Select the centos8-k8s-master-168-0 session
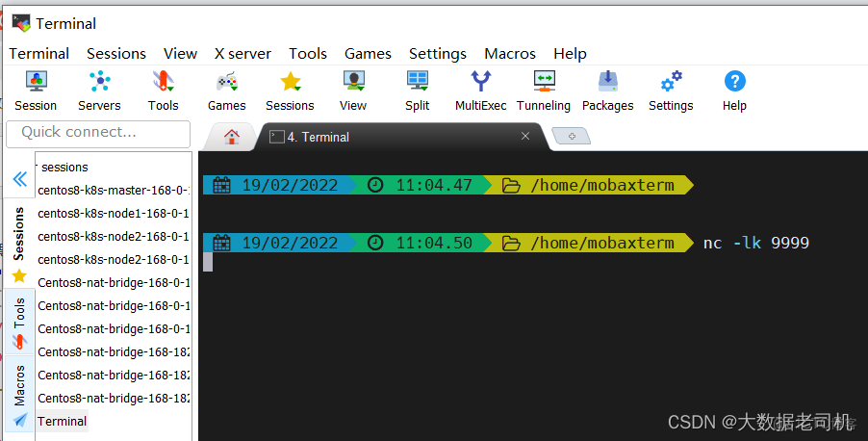The image size is (868, 441). pyautogui.click(x=113, y=190)
